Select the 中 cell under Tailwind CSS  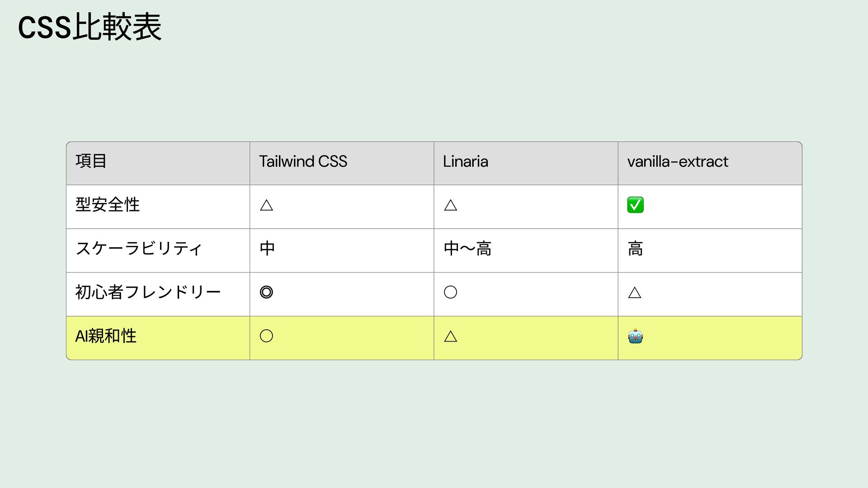(x=267, y=249)
